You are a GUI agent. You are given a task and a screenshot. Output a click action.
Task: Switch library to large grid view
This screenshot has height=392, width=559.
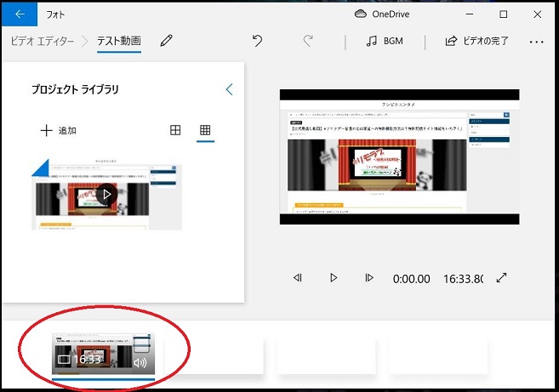[175, 130]
